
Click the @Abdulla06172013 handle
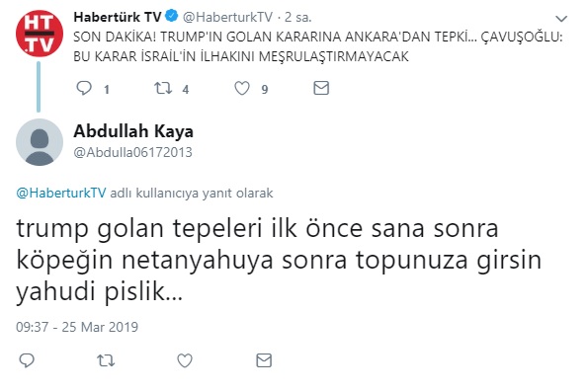[x=132, y=152]
